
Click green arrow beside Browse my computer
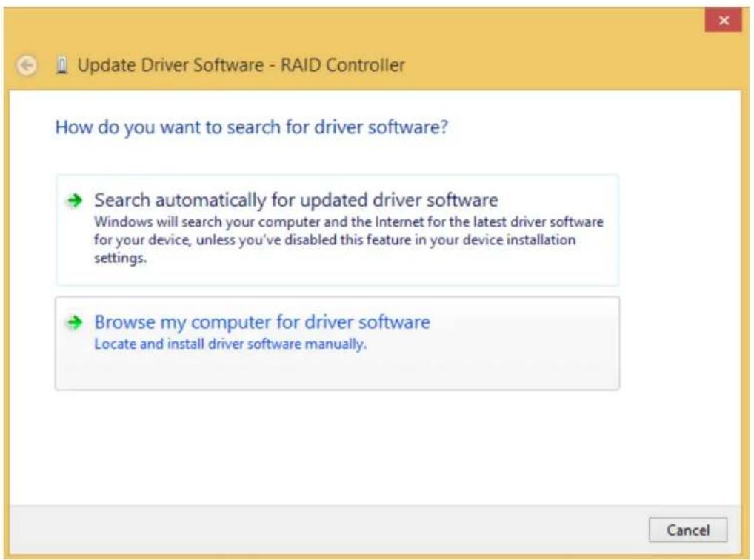[75, 322]
